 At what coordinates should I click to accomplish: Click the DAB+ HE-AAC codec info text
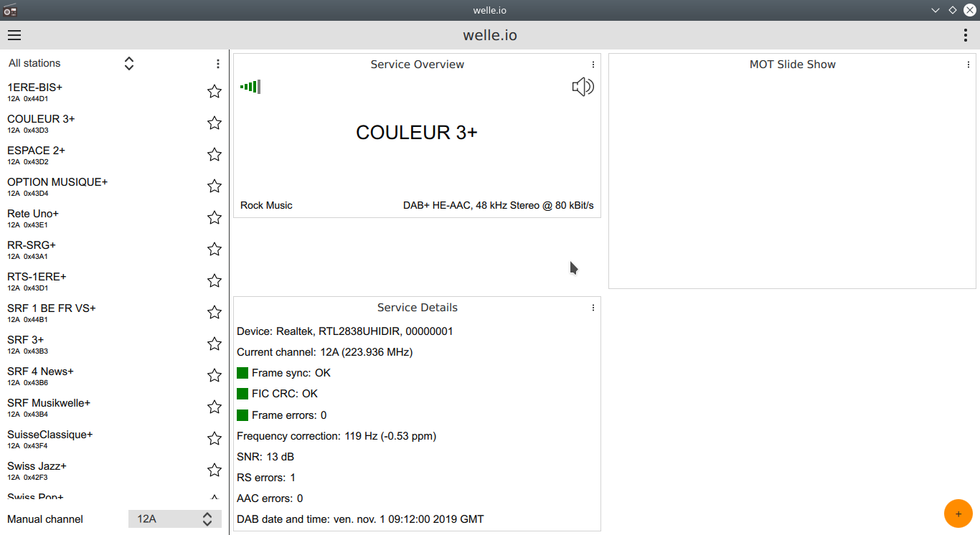click(499, 205)
